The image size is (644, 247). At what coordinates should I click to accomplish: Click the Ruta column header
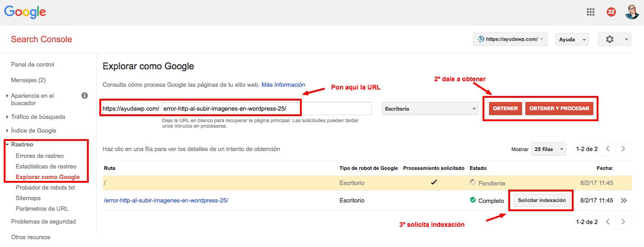(x=109, y=168)
